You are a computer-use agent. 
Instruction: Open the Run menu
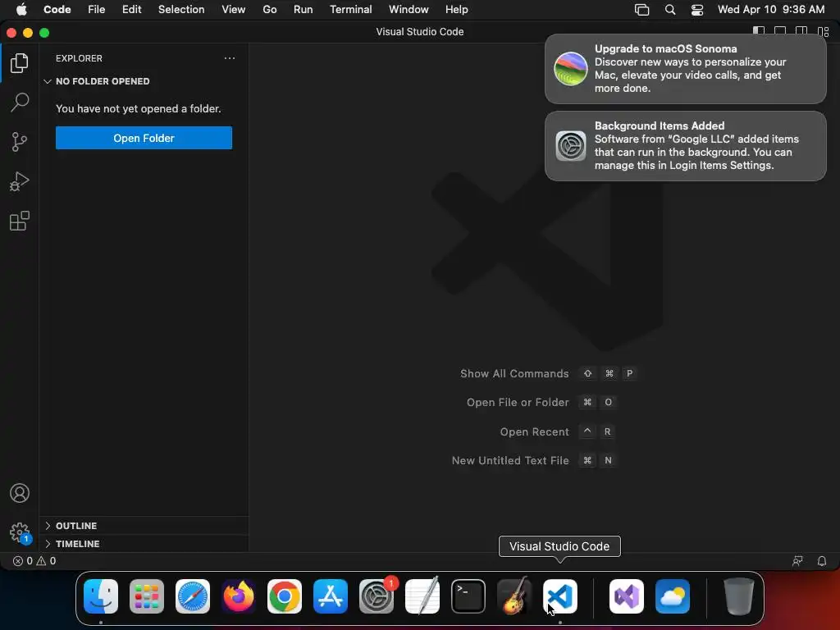[303, 10]
